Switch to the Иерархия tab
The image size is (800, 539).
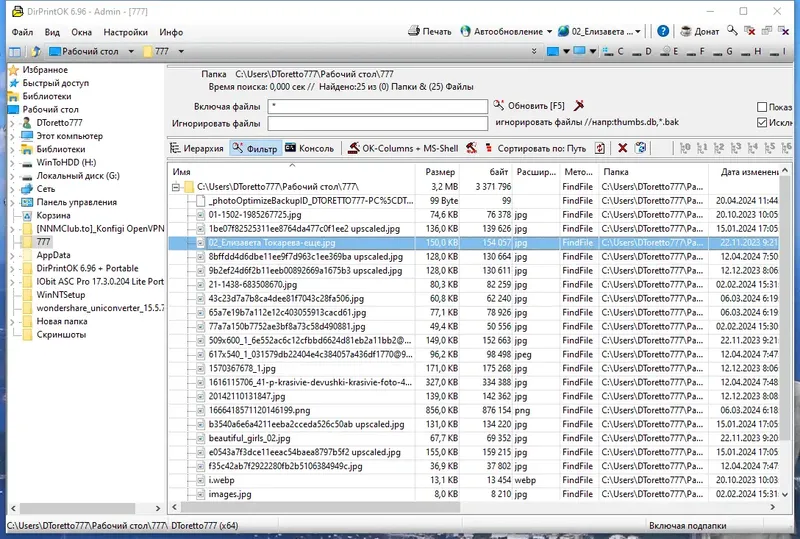coord(197,149)
